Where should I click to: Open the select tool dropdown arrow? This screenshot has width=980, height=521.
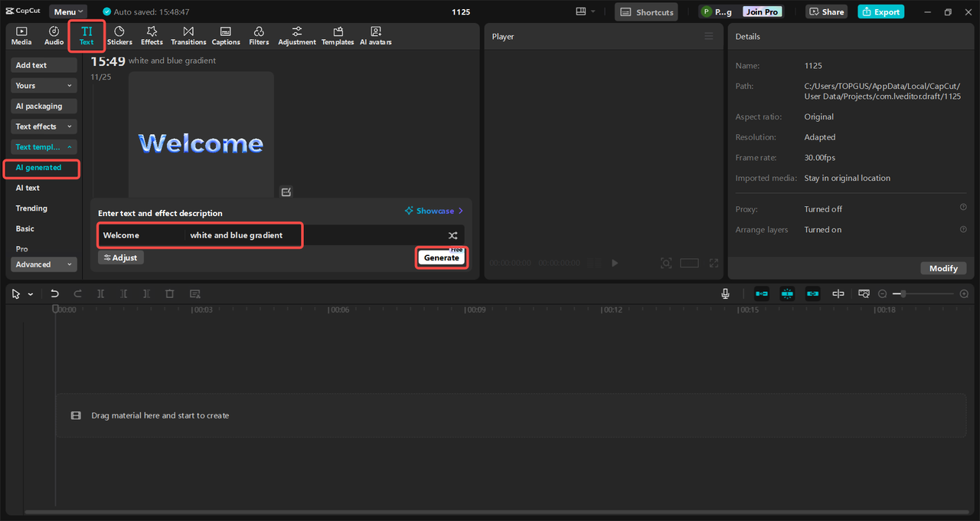[x=31, y=294]
